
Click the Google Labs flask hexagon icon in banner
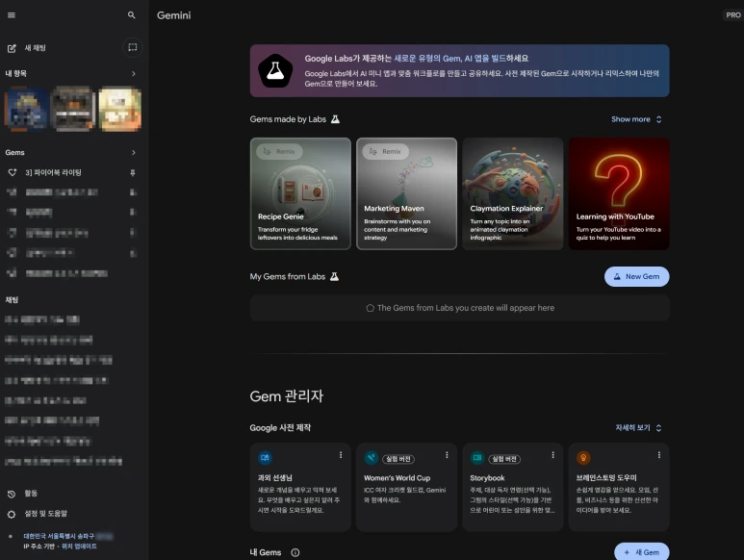pos(275,71)
